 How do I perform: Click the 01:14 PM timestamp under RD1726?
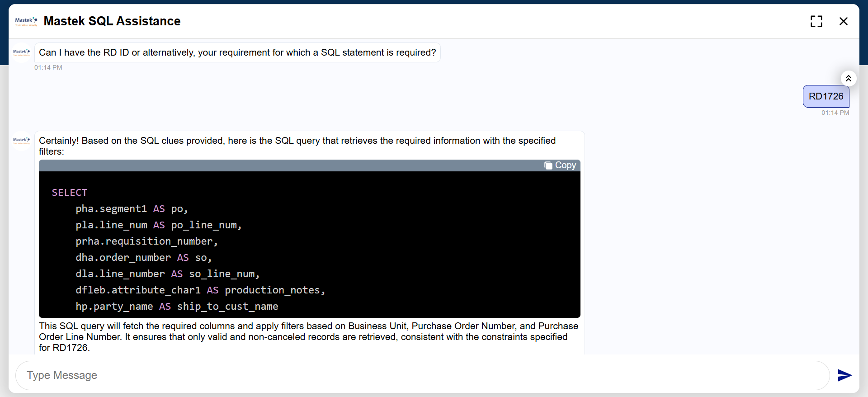835,113
